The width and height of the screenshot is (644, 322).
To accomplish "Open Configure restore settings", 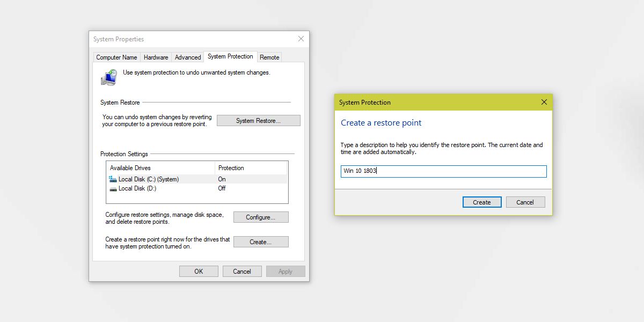I will [261, 217].
